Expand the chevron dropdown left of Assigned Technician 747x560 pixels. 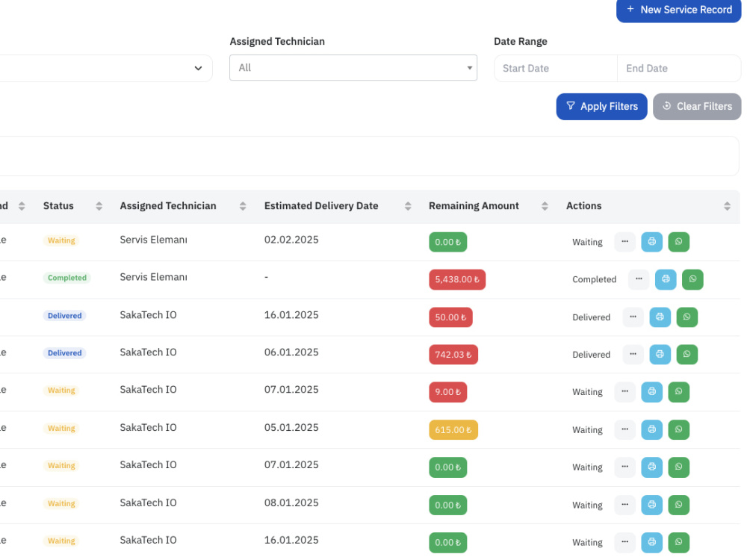(x=198, y=68)
